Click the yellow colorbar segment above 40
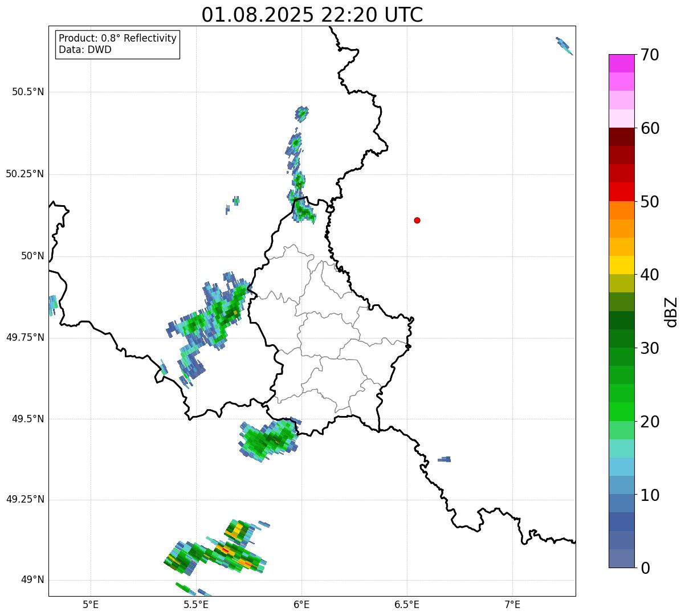Screen dimensions: 685x616 [621, 265]
